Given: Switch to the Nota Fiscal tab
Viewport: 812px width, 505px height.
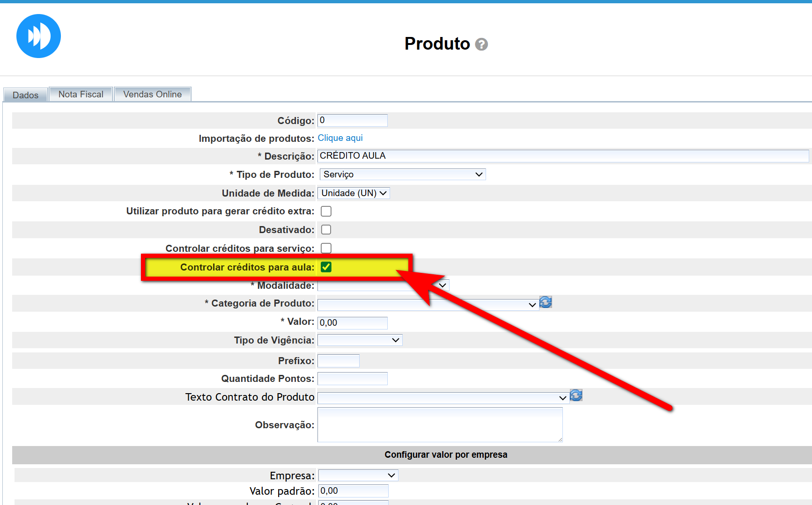Looking at the screenshot, I should click(x=81, y=95).
